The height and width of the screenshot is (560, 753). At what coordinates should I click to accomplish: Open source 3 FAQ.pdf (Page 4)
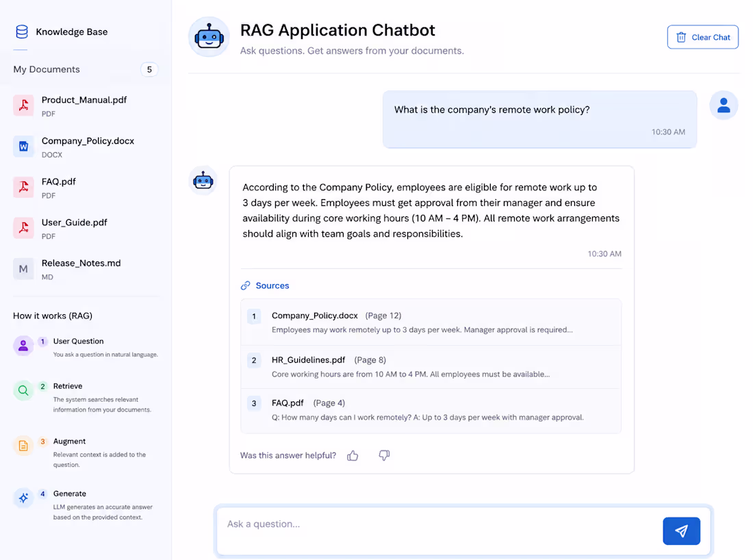(x=431, y=410)
